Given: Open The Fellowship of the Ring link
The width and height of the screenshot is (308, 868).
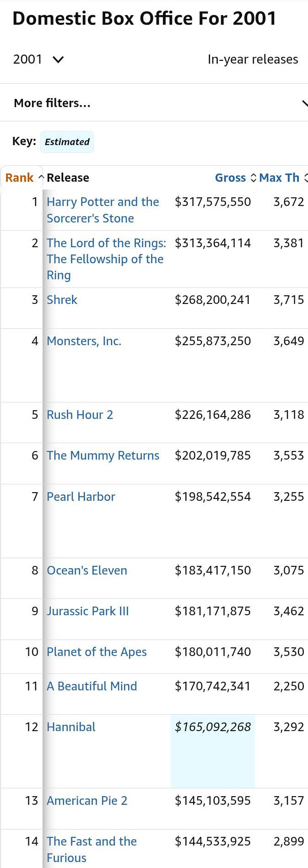Looking at the screenshot, I should click(x=105, y=259).
